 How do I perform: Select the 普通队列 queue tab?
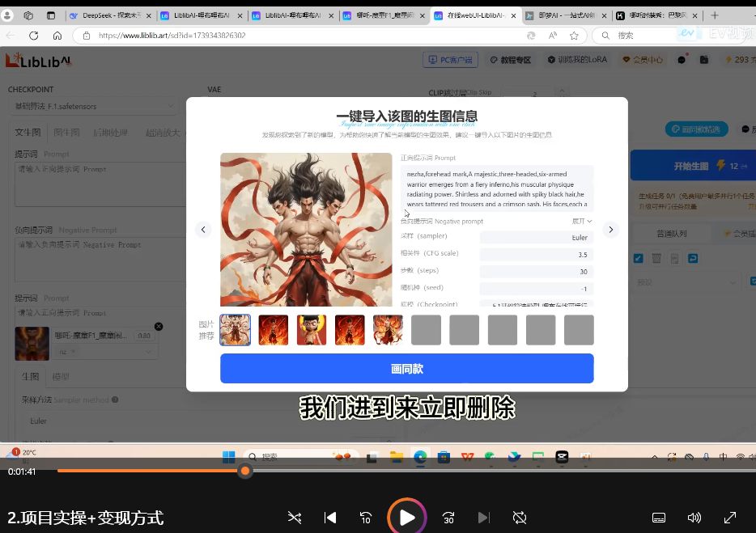pyautogui.click(x=672, y=233)
